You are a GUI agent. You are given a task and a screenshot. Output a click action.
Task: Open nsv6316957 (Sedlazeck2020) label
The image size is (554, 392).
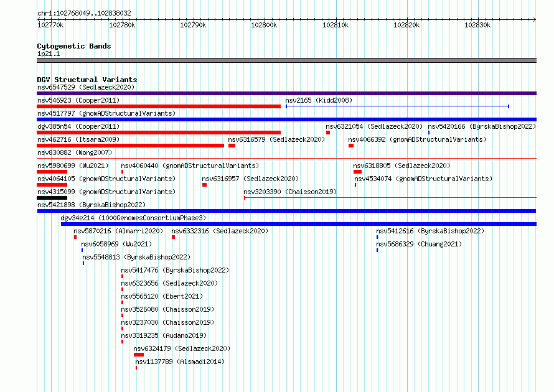(x=250, y=179)
